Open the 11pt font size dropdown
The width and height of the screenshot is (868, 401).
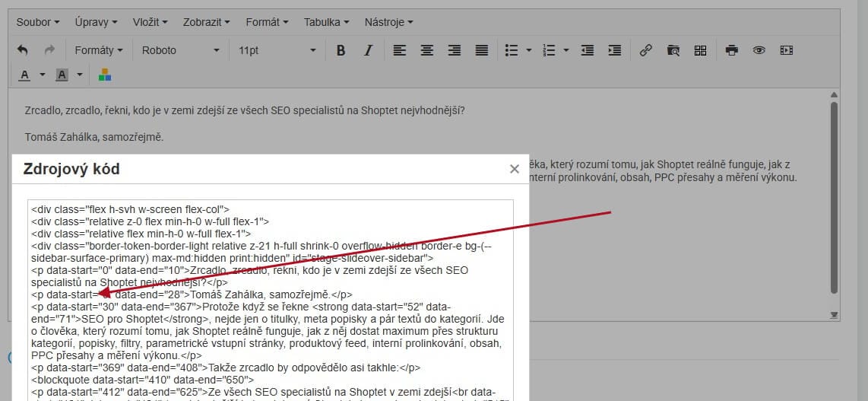coord(277,50)
